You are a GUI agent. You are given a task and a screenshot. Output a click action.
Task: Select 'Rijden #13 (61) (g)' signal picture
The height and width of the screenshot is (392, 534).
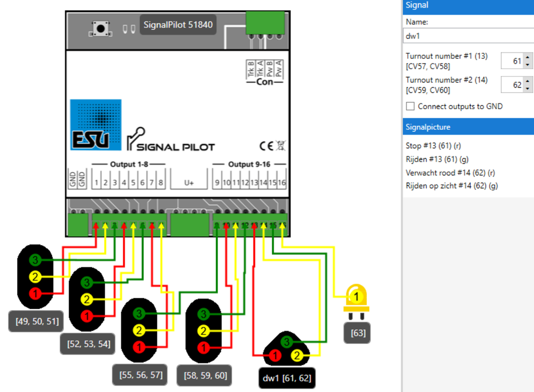click(x=437, y=159)
